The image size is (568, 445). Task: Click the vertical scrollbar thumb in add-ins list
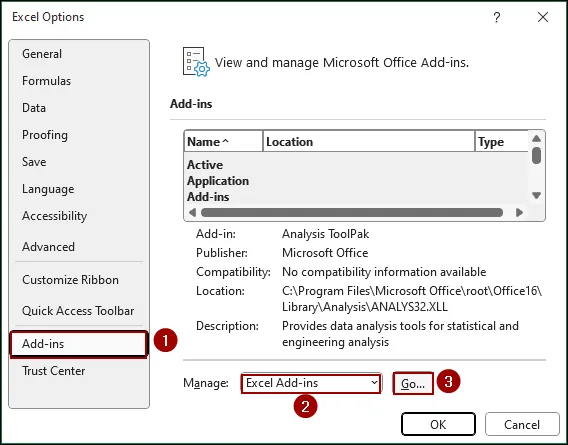tap(536, 155)
